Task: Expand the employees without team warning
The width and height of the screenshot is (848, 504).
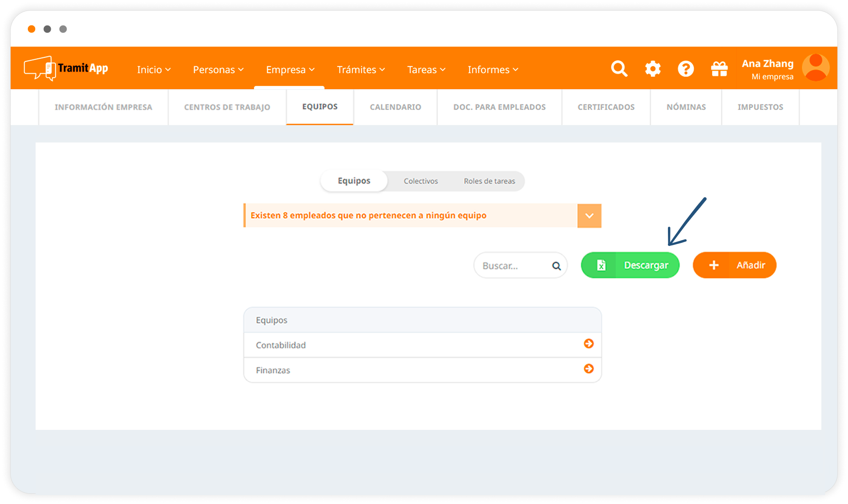Action: click(x=589, y=216)
